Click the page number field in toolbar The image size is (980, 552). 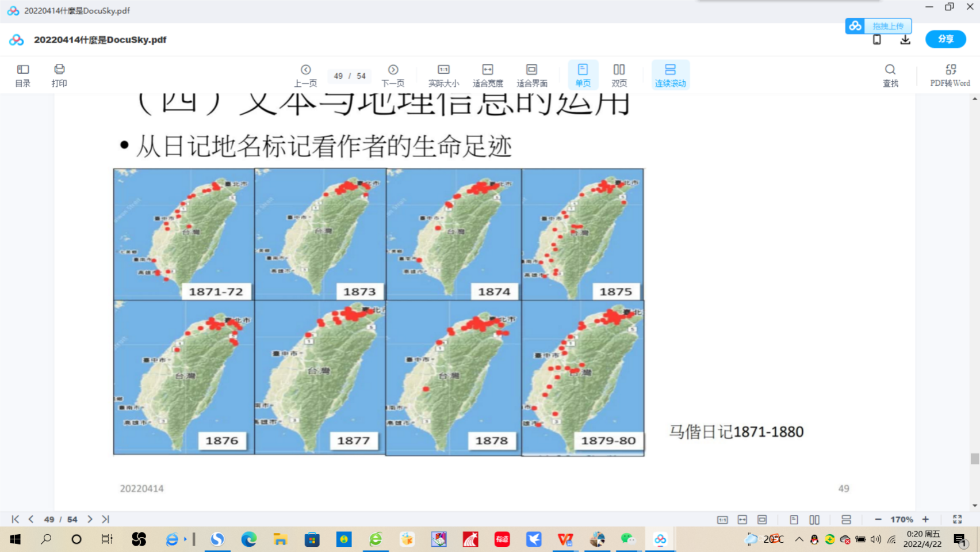pyautogui.click(x=339, y=76)
